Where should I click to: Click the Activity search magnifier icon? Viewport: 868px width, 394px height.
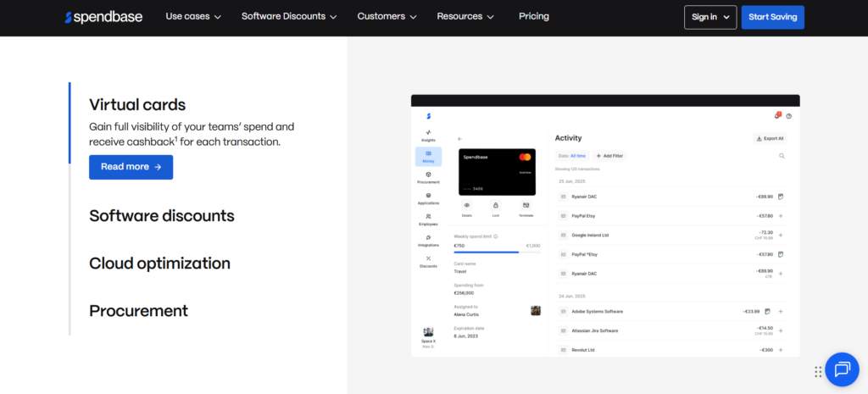tap(782, 156)
